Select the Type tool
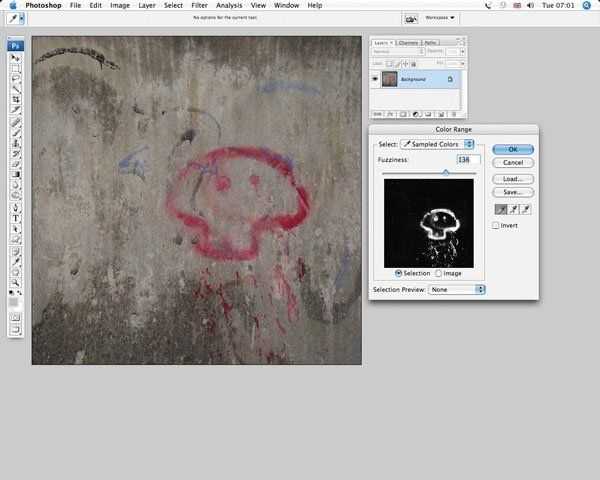 pos(15,217)
